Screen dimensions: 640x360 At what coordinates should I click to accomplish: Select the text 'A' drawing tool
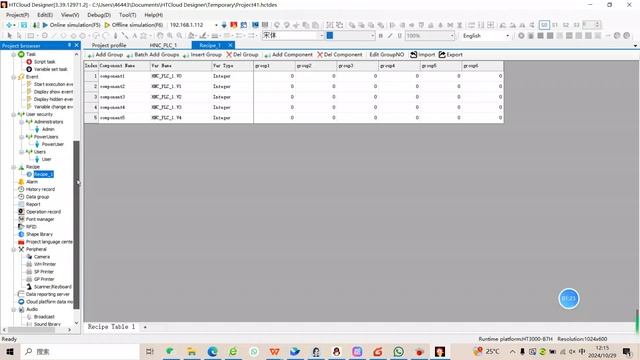(x=134, y=36)
